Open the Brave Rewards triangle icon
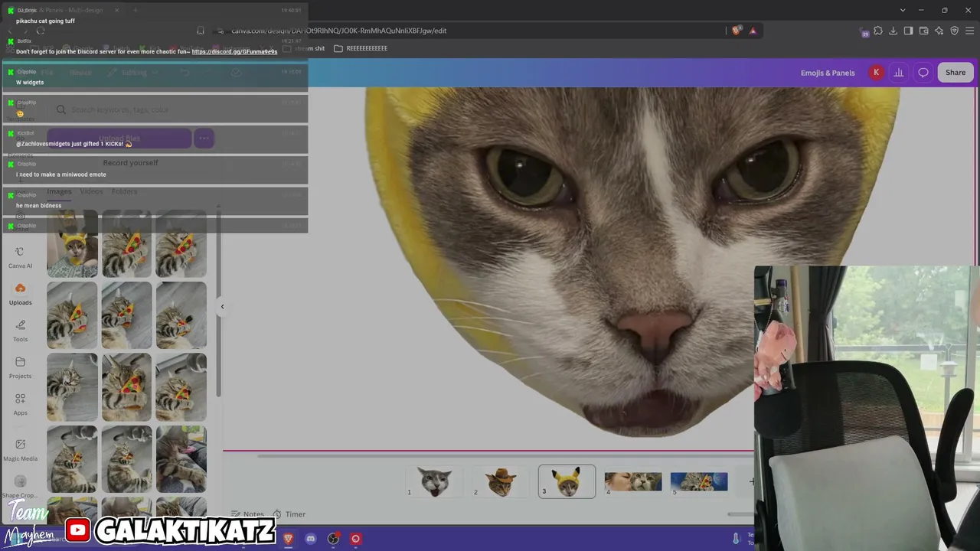Screen dimensions: 980x551 point(753,31)
